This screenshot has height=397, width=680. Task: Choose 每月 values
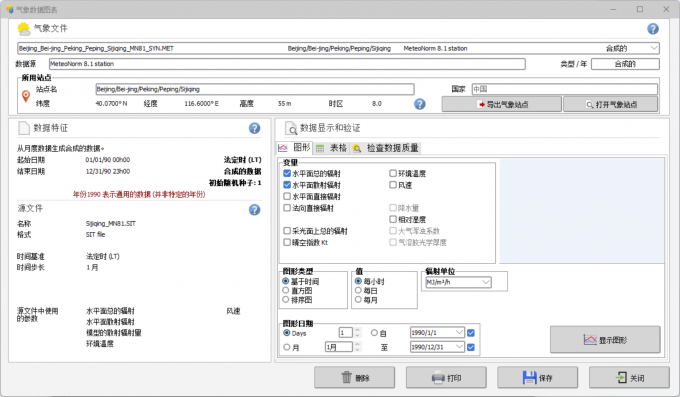(x=358, y=299)
